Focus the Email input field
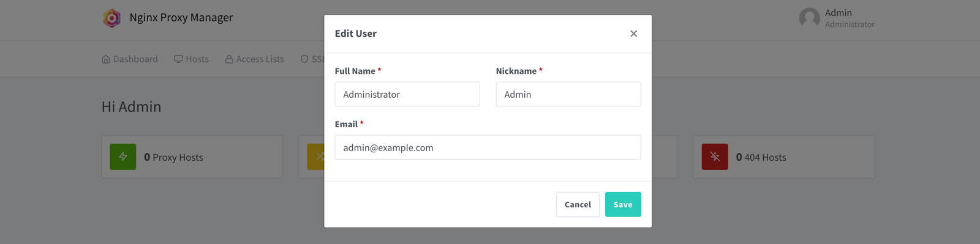The width and height of the screenshot is (980, 244). 488,147
